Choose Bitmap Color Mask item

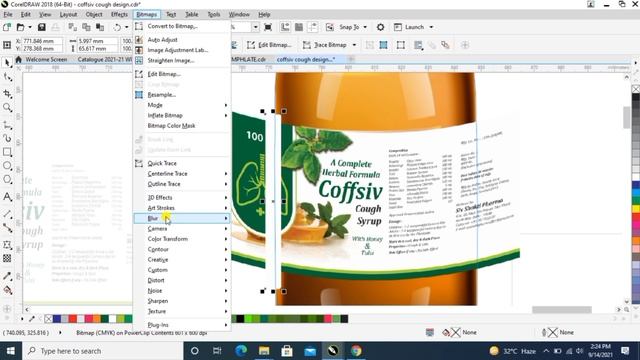[x=182, y=126]
